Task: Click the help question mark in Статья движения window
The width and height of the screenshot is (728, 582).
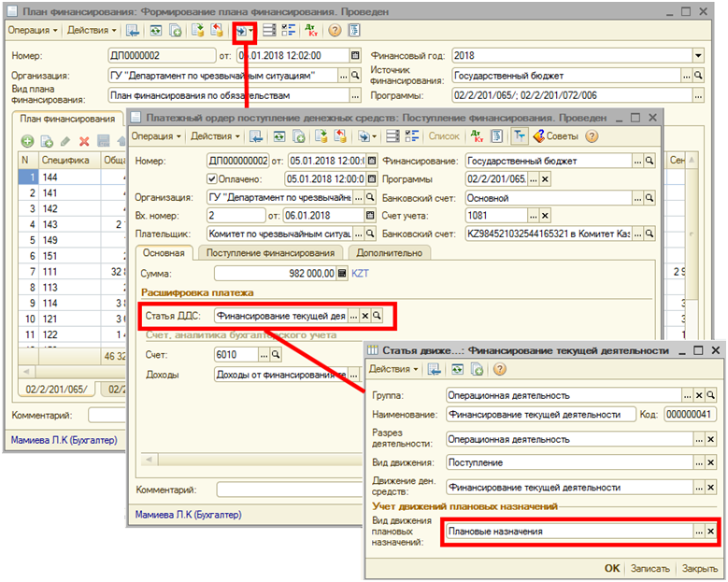Action: (498, 369)
